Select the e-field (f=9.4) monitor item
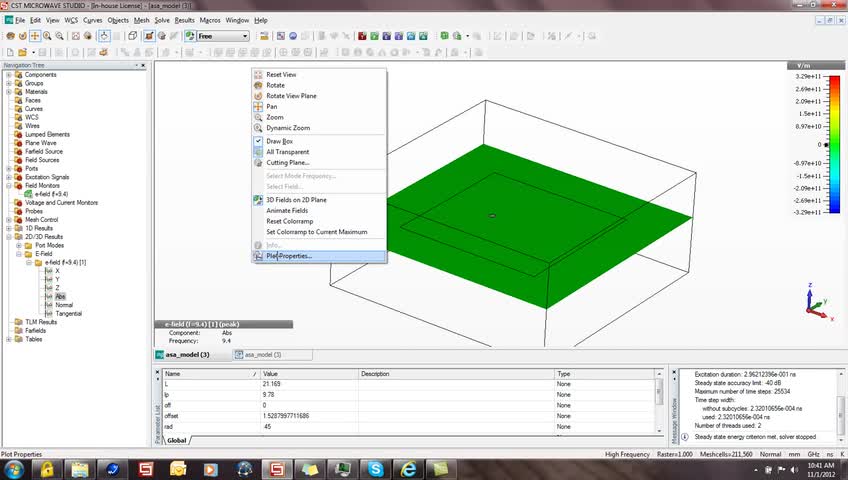The image size is (848, 480). (x=51, y=194)
